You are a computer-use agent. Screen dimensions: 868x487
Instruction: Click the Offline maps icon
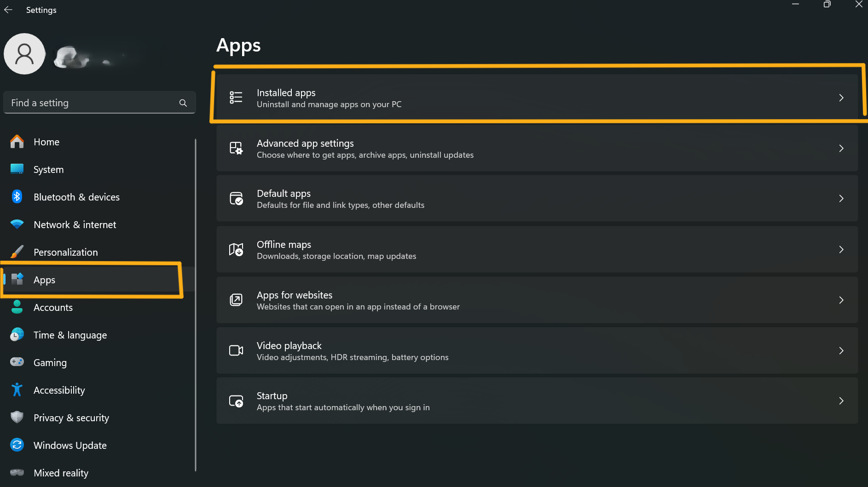point(236,249)
